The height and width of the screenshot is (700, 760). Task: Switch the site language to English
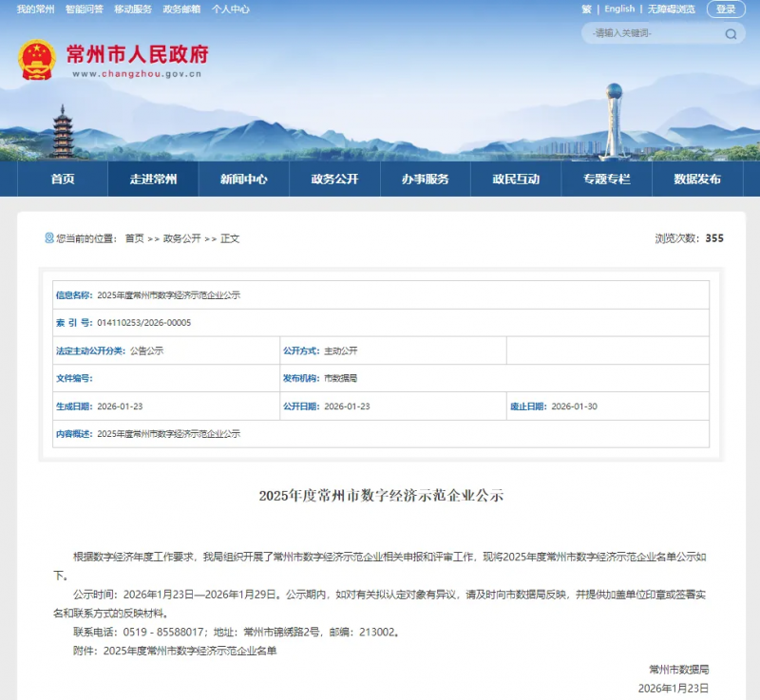click(x=619, y=9)
